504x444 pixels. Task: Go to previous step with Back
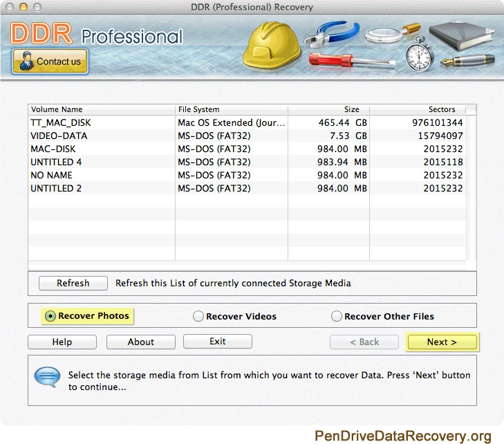[364, 342]
